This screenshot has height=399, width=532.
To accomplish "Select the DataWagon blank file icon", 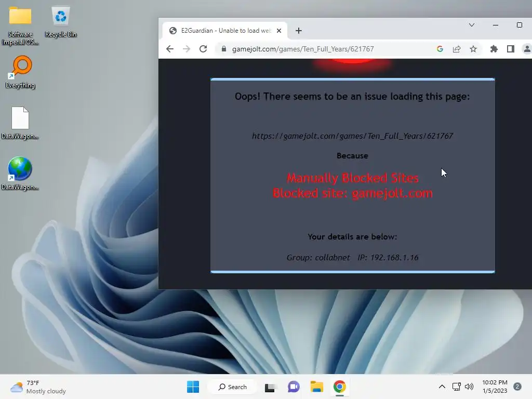I will click(20, 123).
